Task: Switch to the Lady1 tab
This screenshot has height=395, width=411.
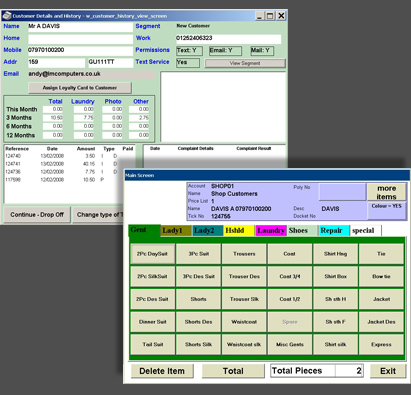Action: click(x=176, y=231)
